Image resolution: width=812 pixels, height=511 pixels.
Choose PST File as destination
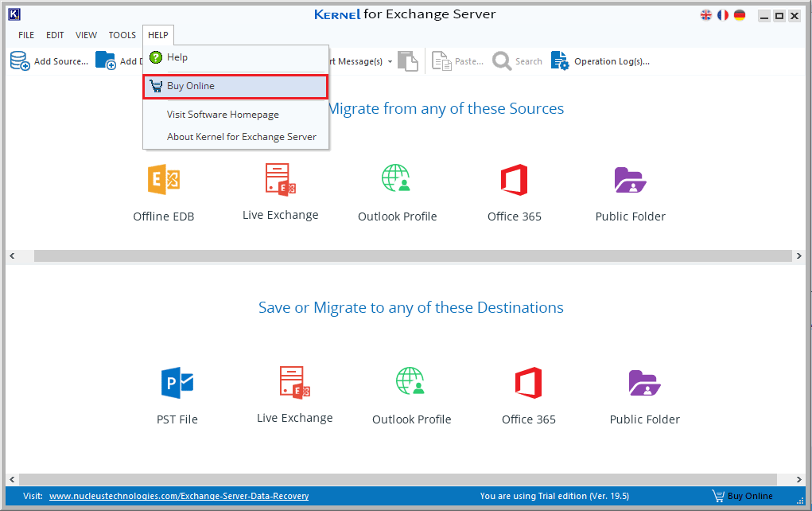(x=177, y=384)
